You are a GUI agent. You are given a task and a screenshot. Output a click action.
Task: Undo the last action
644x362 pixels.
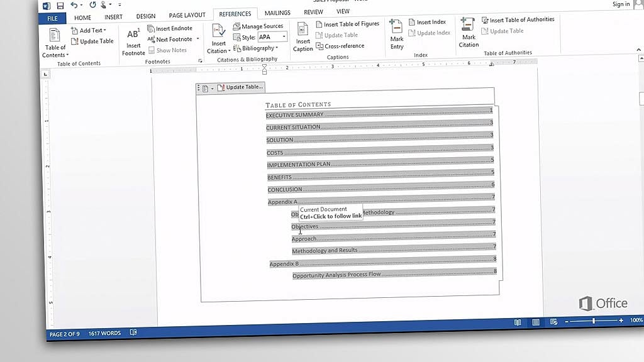point(74,5)
